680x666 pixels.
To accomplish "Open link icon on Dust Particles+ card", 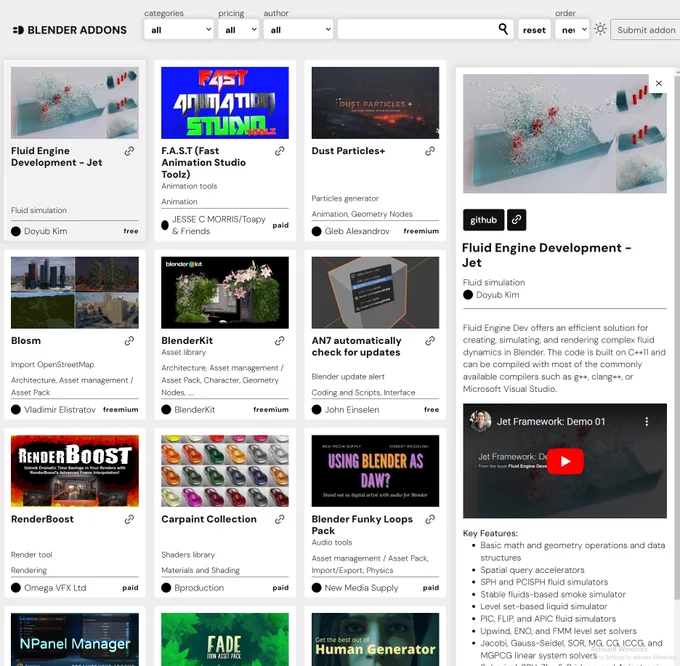I will pyautogui.click(x=430, y=151).
